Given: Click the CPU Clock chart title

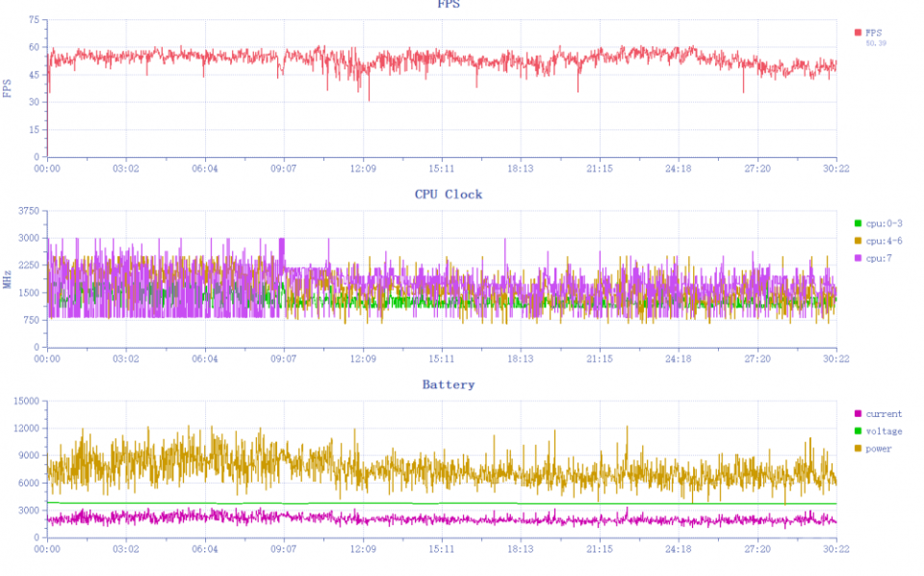Looking at the screenshot, I should click(x=449, y=195).
